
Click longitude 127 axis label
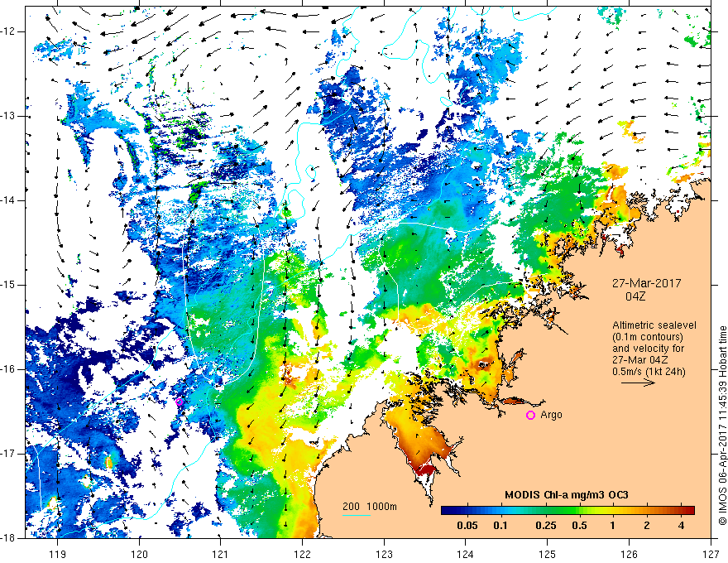pyautogui.click(x=711, y=554)
